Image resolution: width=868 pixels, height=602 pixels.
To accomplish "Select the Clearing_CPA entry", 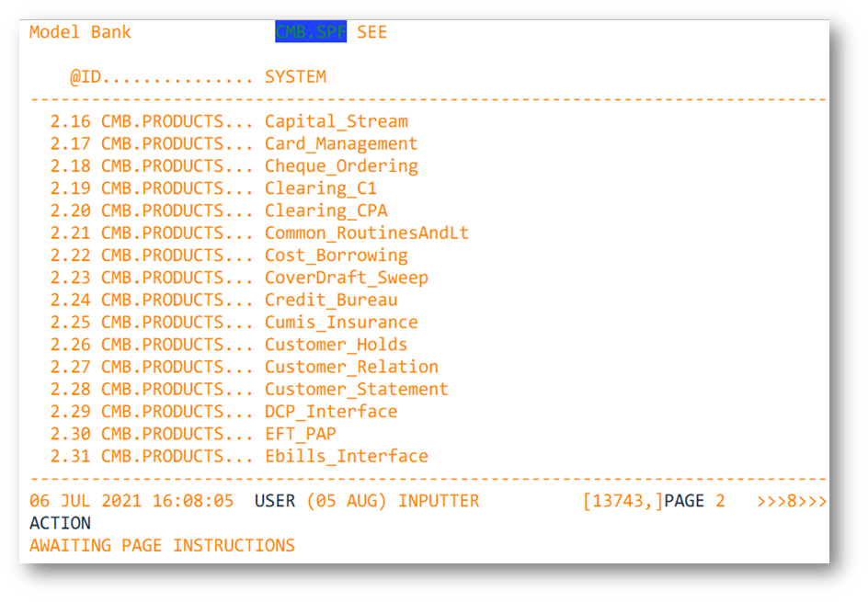I will pos(325,210).
